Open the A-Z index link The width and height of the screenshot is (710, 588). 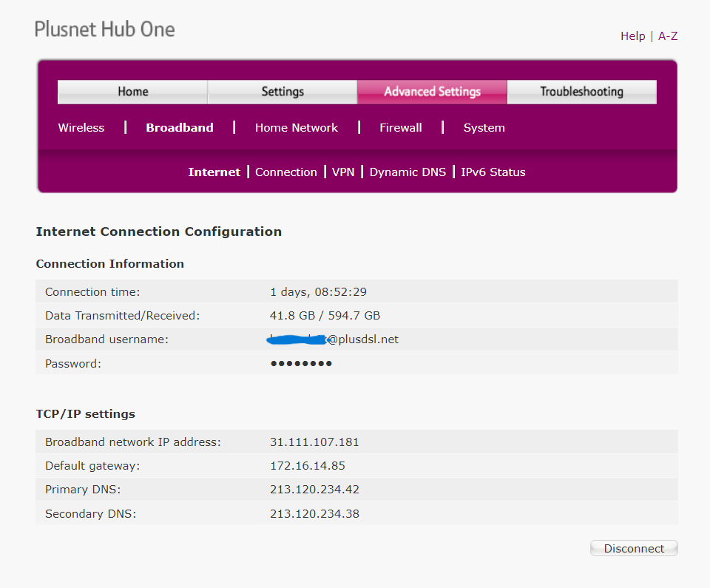click(x=668, y=36)
